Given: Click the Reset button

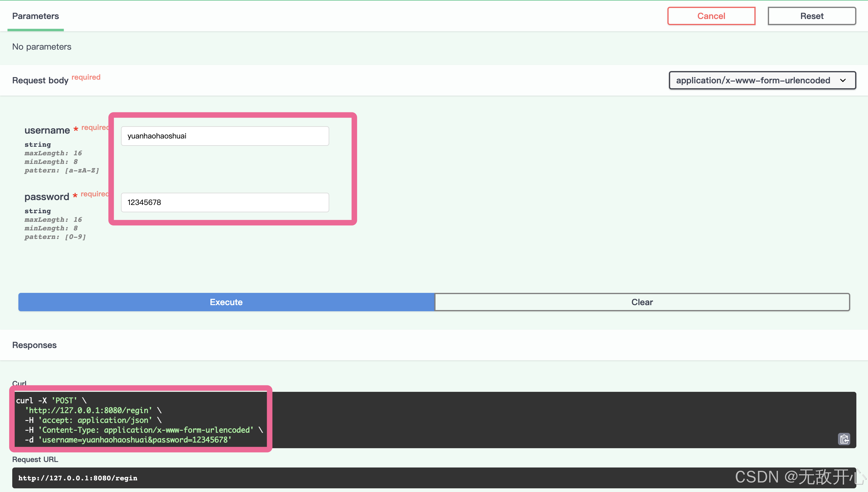Looking at the screenshot, I should 812,16.
